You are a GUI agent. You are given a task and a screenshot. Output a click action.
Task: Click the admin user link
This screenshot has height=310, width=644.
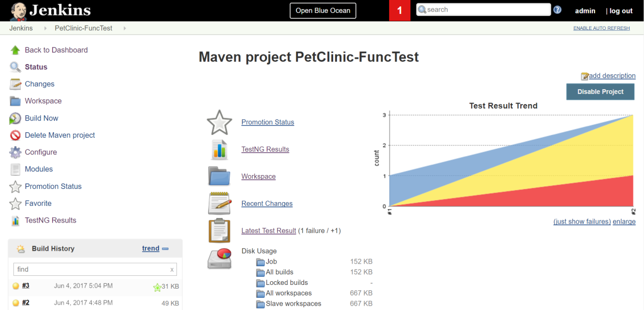pos(585,11)
